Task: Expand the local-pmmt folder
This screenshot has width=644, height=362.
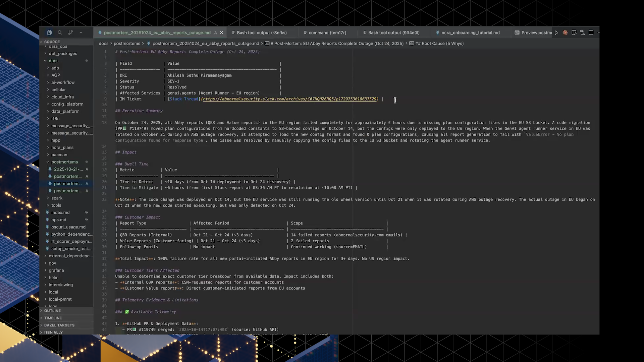Action: [x=60, y=299]
